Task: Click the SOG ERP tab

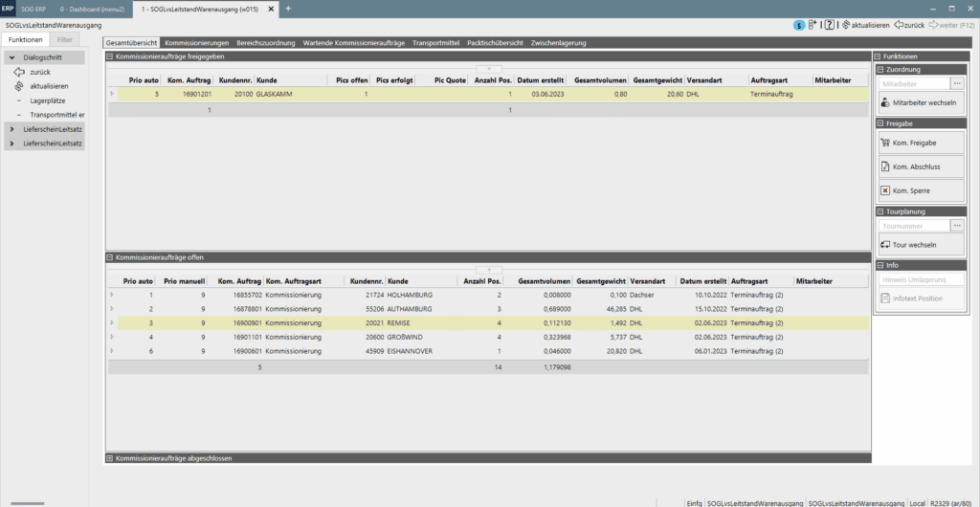Action: 33,9
